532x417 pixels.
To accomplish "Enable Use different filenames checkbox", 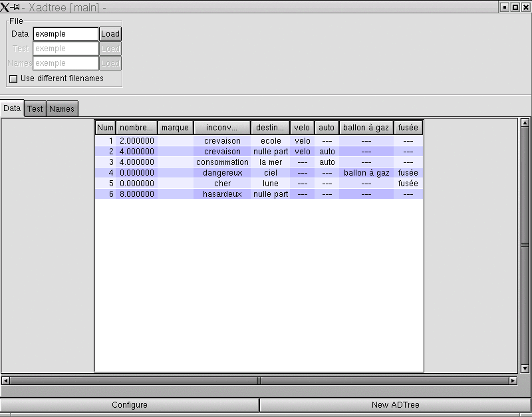I will point(13,78).
